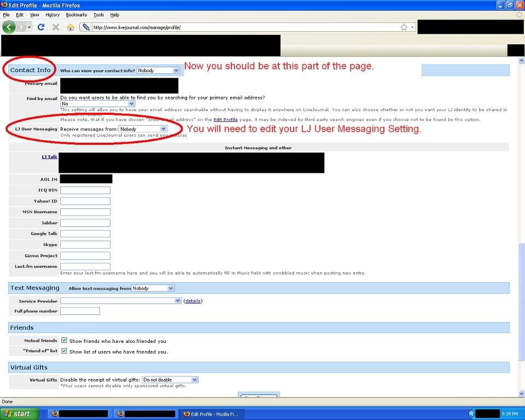Screen dimensions: 525x420
Task: Click the 'Instant Messaging and other' header
Action: [258, 148]
